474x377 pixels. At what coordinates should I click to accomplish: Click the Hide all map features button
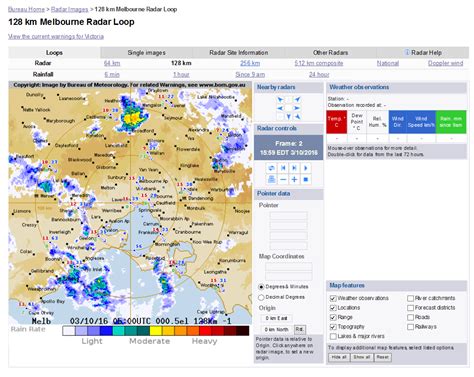coord(339,357)
